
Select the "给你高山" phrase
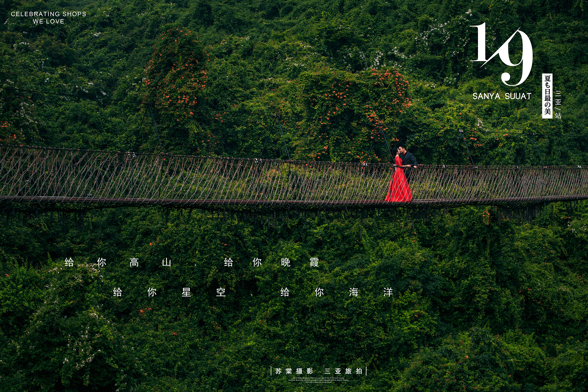[118, 262]
